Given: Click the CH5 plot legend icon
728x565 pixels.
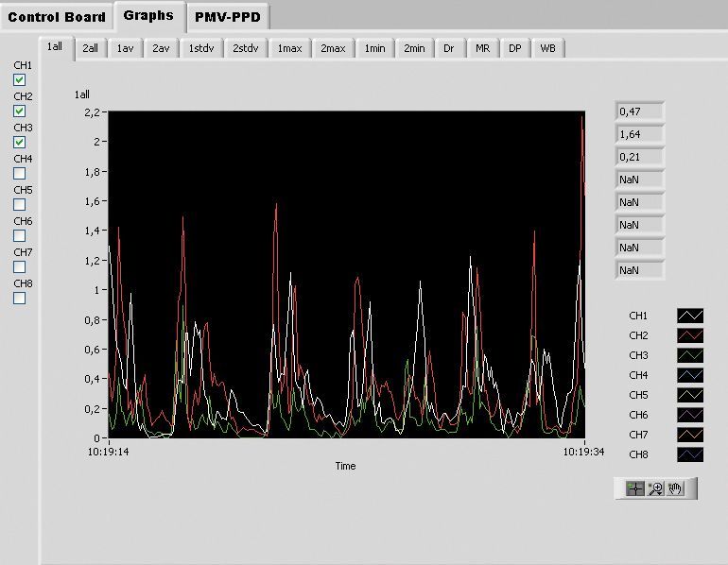Looking at the screenshot, I should [691, 395].
